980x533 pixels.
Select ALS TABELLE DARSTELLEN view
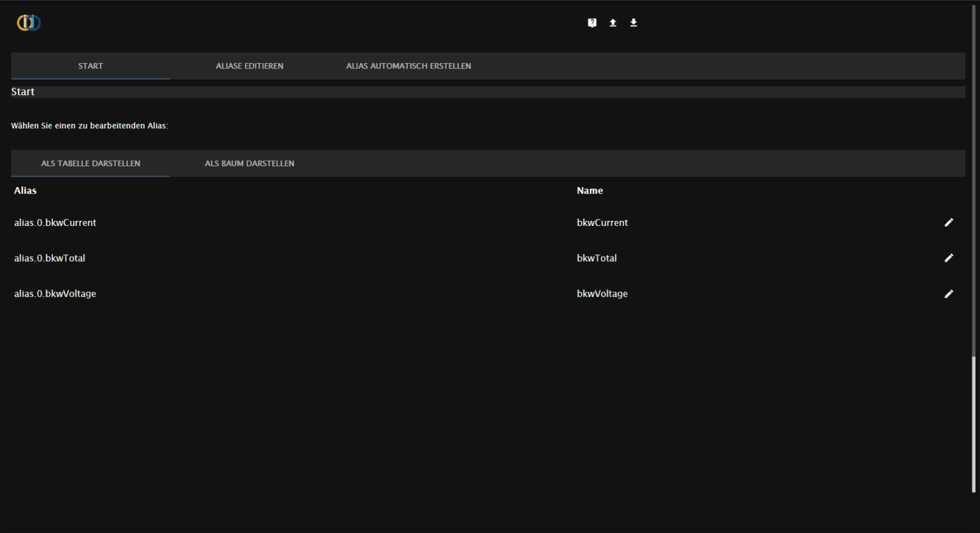pos(90,163)
